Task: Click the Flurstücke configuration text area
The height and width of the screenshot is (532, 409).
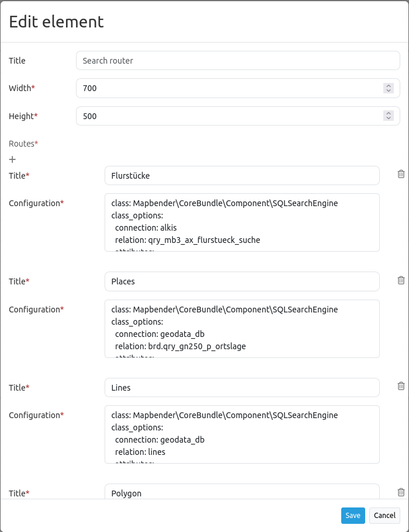Action: click(242, 222)
